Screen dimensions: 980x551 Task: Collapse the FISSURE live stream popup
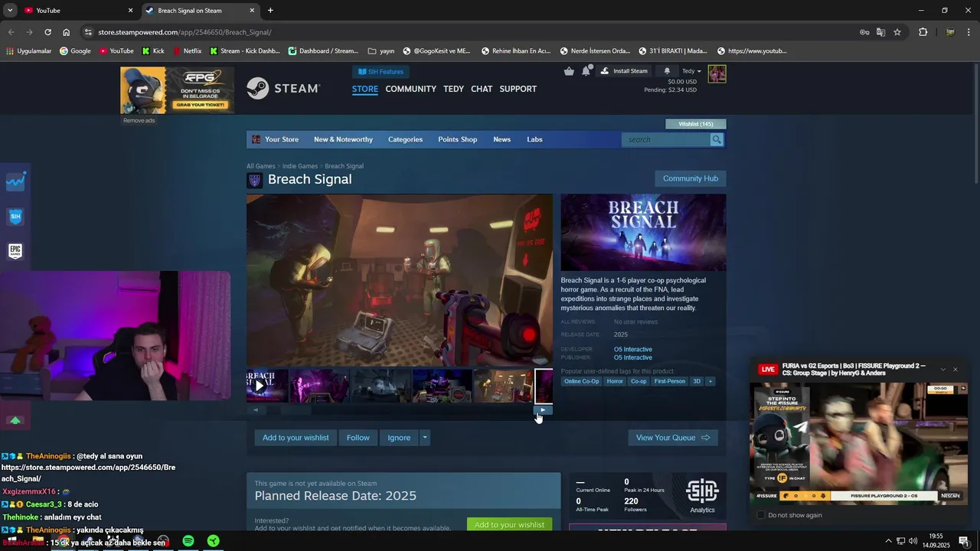click(x=943, y=370)
